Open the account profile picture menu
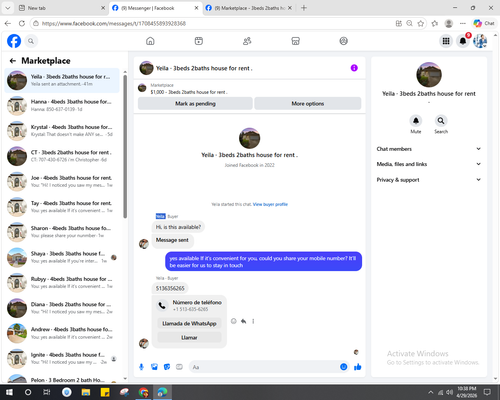This screenshot has height=400, width=500. pos(480,41)
